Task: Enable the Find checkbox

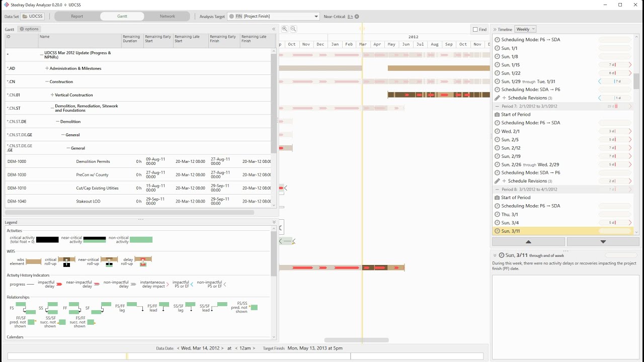Action: (x=475, y=30)
